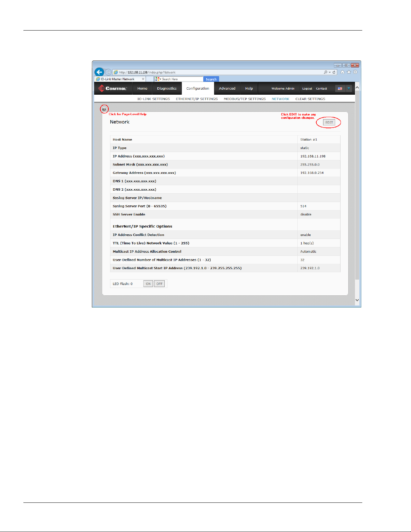
Task: Click the Subnet Mask value 255.255.0.0
Action: tap(310, 165)
